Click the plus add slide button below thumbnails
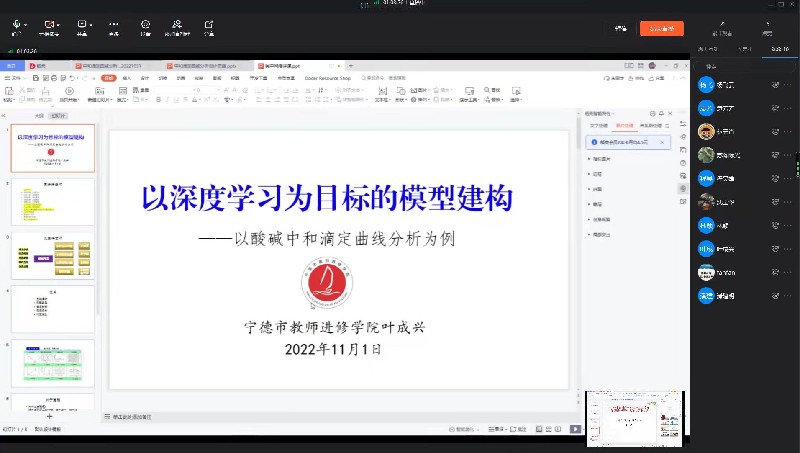 [49, 416]
